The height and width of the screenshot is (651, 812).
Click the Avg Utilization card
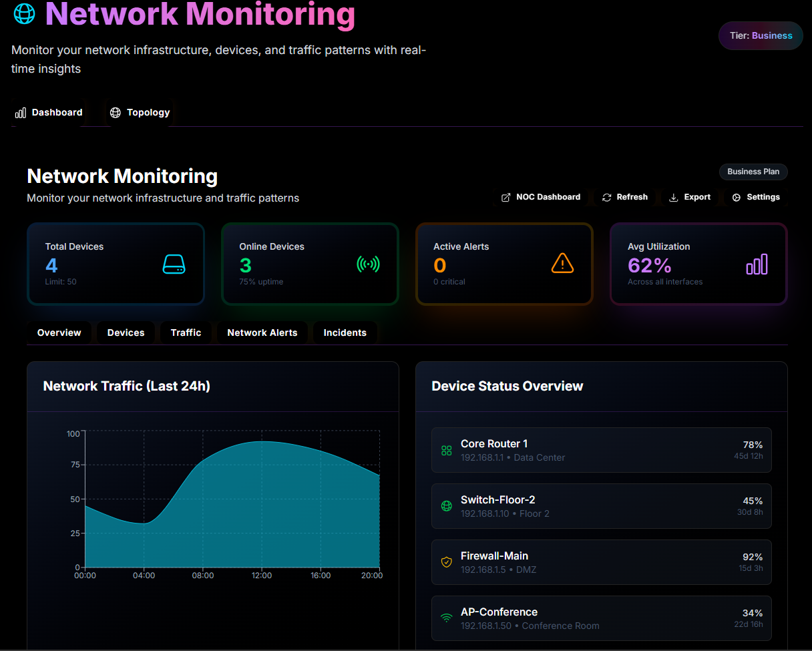tap(698, 264)
